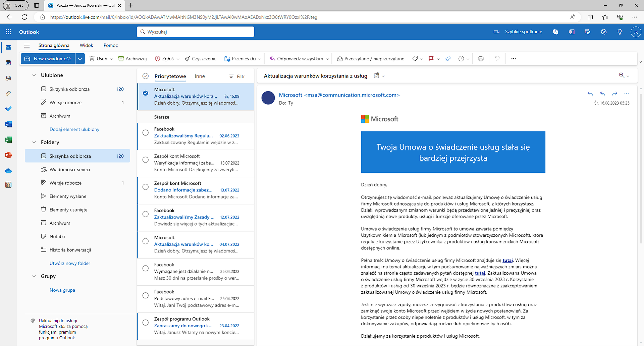Click in the Wyszukaj search field

pyautogui.click(x=196, y=32)
